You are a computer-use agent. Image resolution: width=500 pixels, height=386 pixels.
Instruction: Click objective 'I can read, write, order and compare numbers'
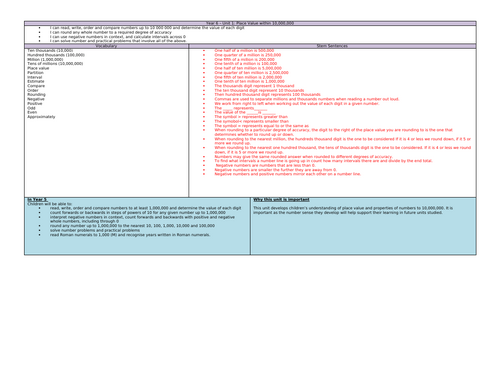(147, 28)
